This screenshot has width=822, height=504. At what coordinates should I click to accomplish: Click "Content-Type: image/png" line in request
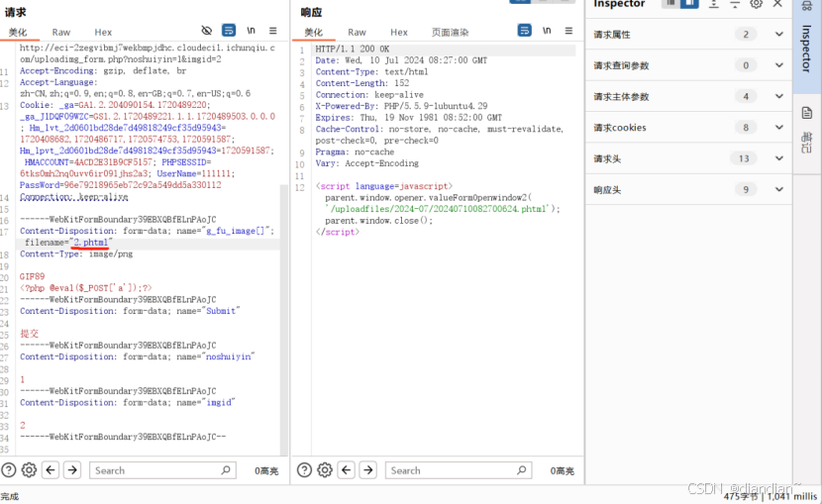coord(76,253)
